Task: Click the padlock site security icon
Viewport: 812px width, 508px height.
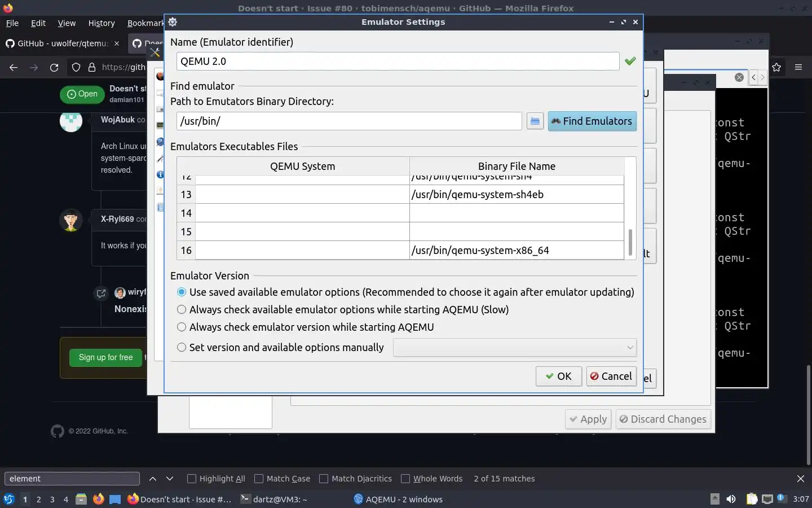Action: point(92,67)
